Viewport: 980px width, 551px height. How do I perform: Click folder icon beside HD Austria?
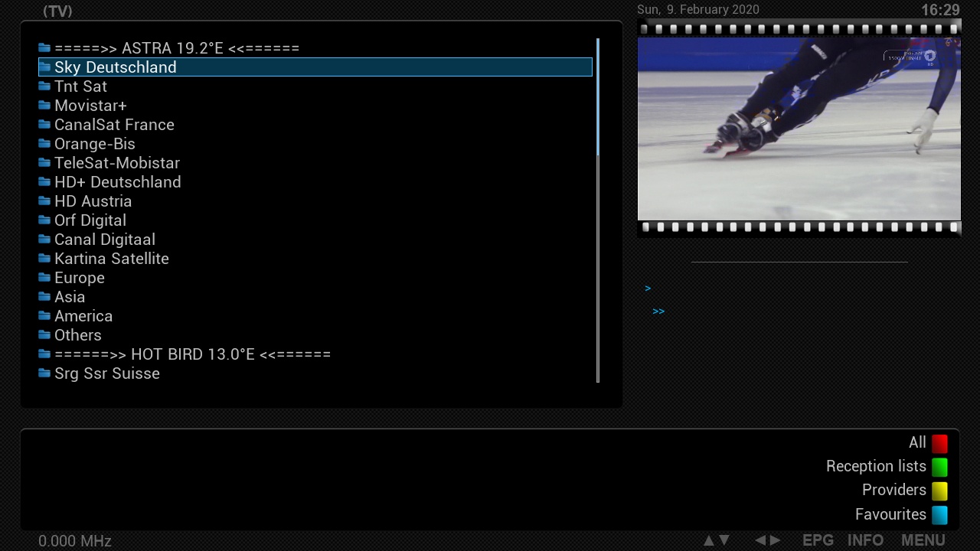point(44,201)
